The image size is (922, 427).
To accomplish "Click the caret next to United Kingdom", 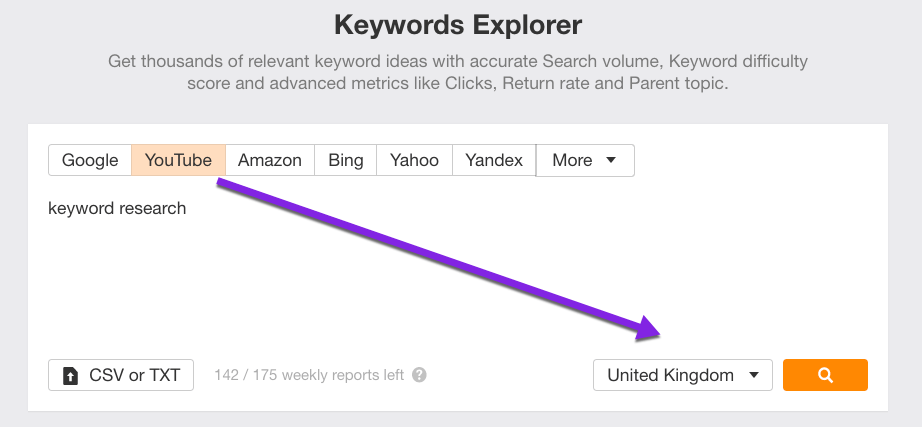I will click(x=754, y=376).
